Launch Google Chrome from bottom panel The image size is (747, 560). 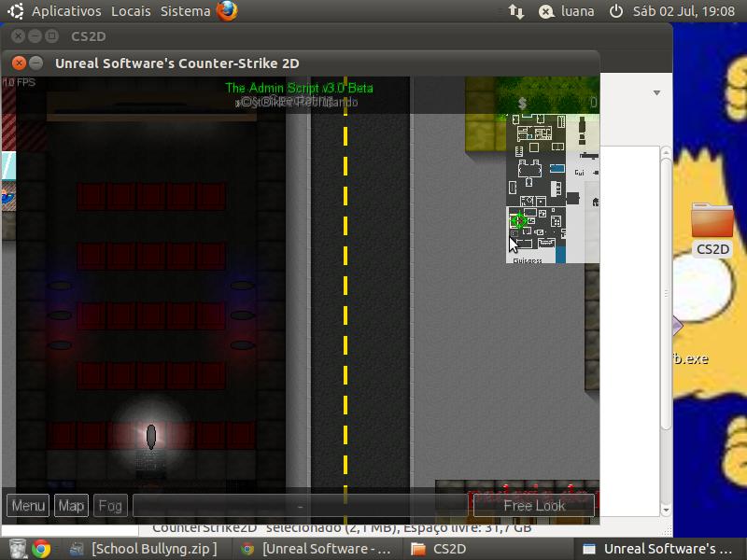(41, 549)
